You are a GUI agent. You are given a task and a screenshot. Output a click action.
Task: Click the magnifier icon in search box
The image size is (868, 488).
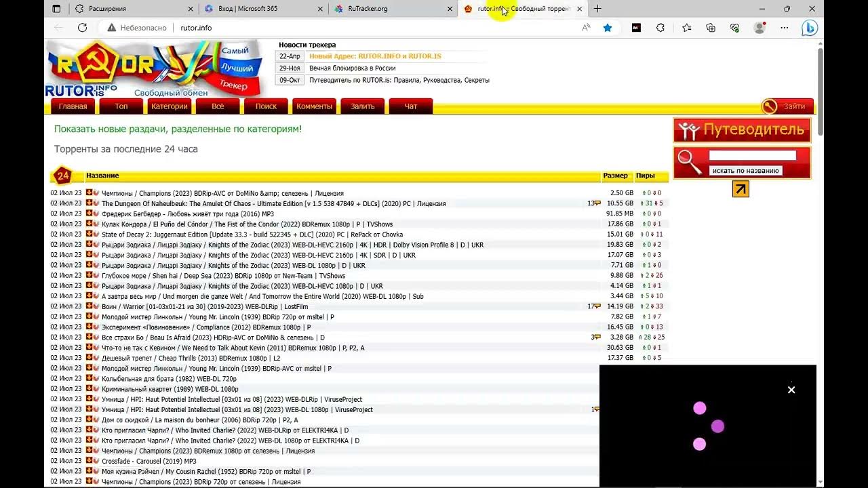690,163
